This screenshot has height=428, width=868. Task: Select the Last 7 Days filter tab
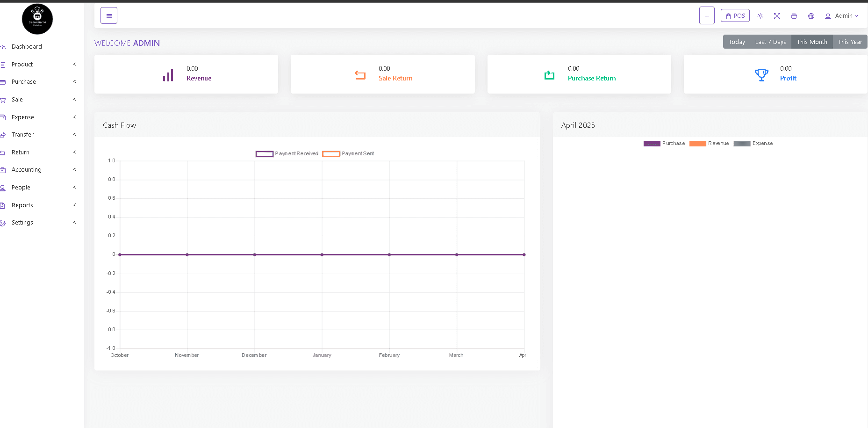pyautogui.click(x=770, y=42)
